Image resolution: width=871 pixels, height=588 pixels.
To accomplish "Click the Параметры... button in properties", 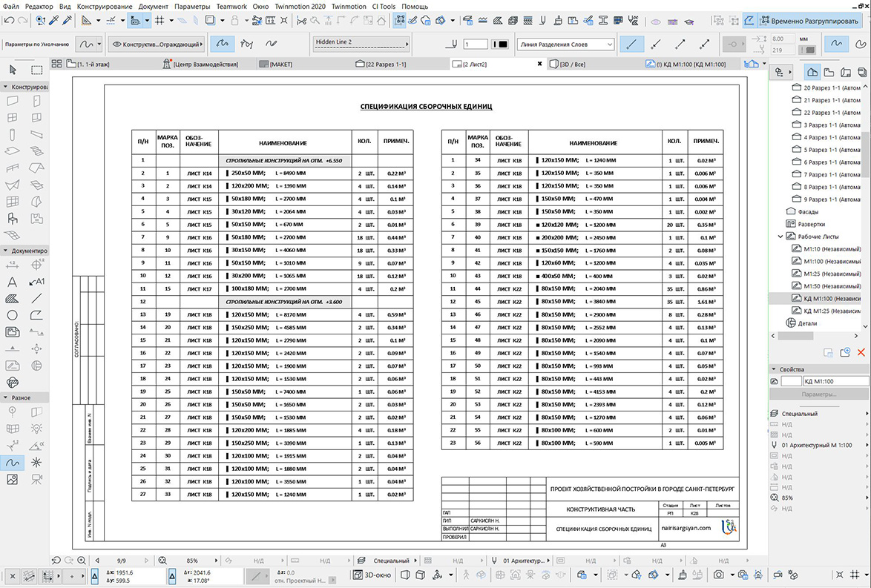I will click(819, 394).
